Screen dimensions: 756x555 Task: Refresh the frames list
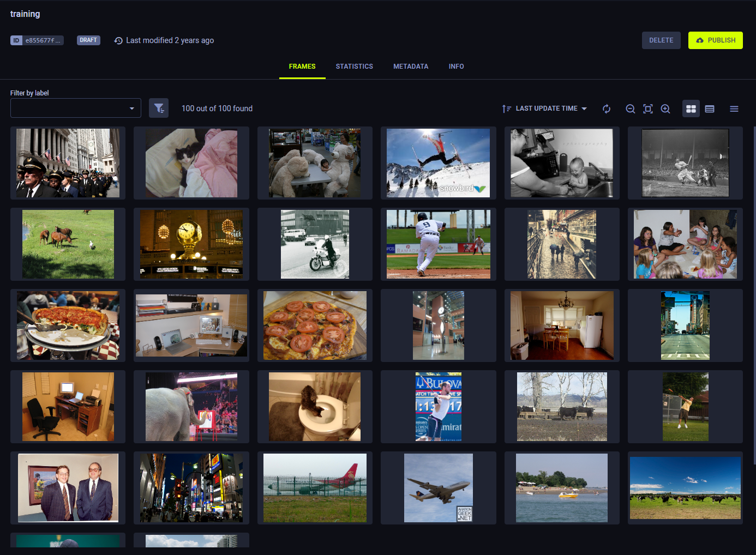[607, 108]
